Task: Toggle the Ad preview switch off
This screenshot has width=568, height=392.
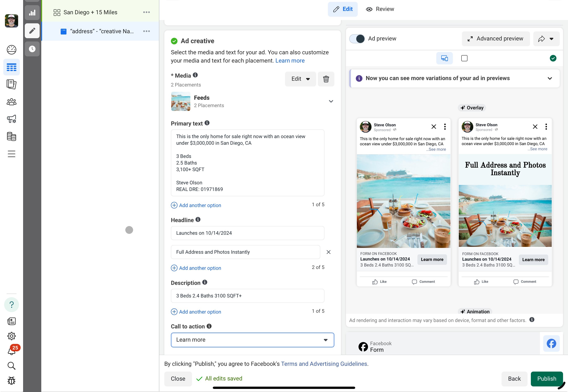Action: click(357, 39)
